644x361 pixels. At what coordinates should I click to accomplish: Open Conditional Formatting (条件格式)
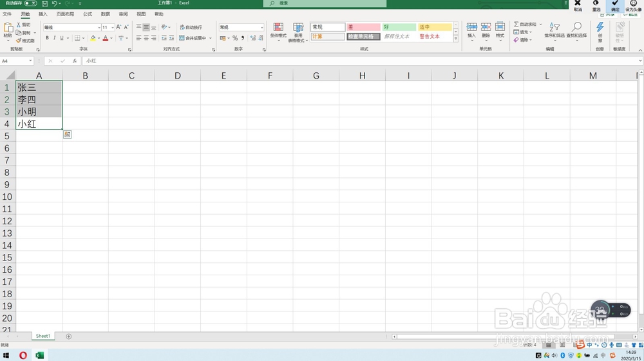tap(278, 32)
